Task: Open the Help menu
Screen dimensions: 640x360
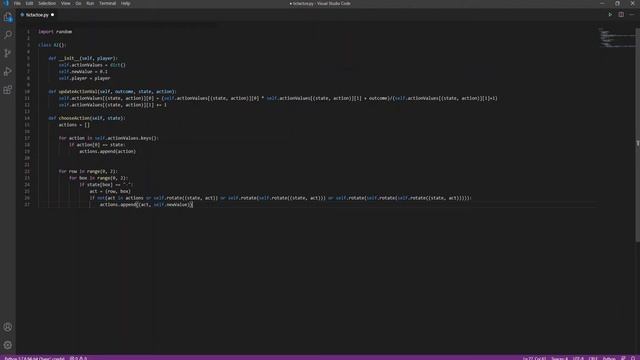Action: click(125, 3)
